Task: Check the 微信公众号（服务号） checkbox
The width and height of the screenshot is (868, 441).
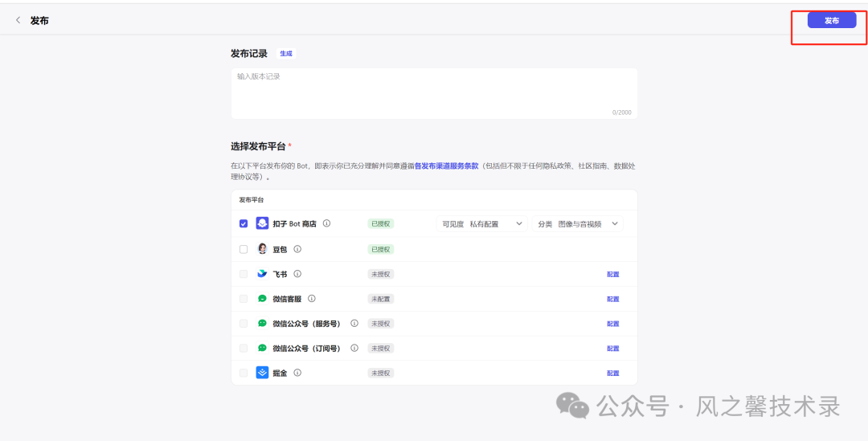Action: click(244, 324)
